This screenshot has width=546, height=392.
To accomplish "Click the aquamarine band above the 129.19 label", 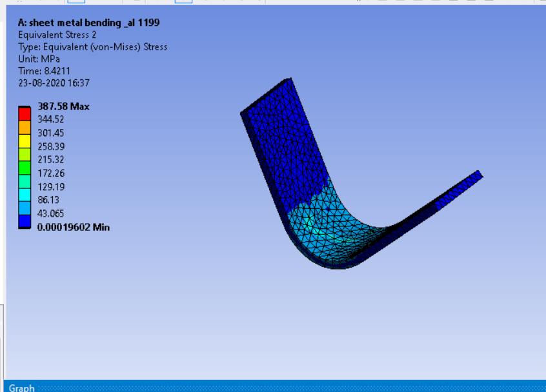I will pos(25,181).
